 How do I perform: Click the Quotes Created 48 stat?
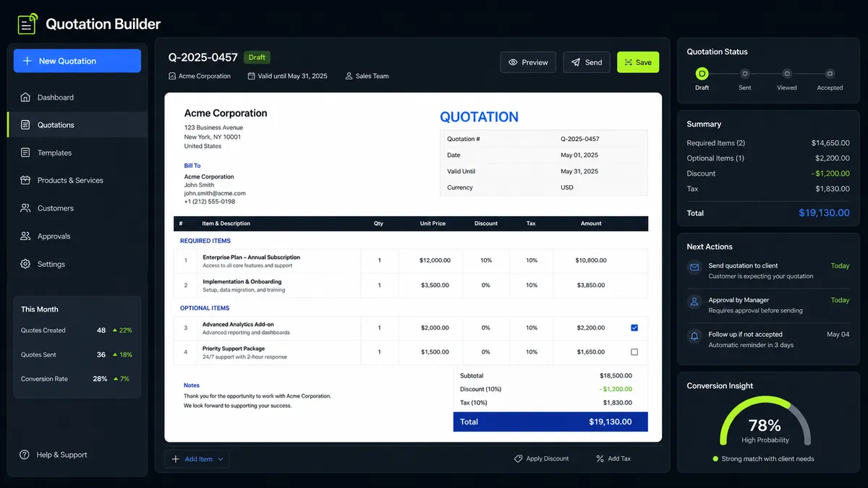coord(77,330)
